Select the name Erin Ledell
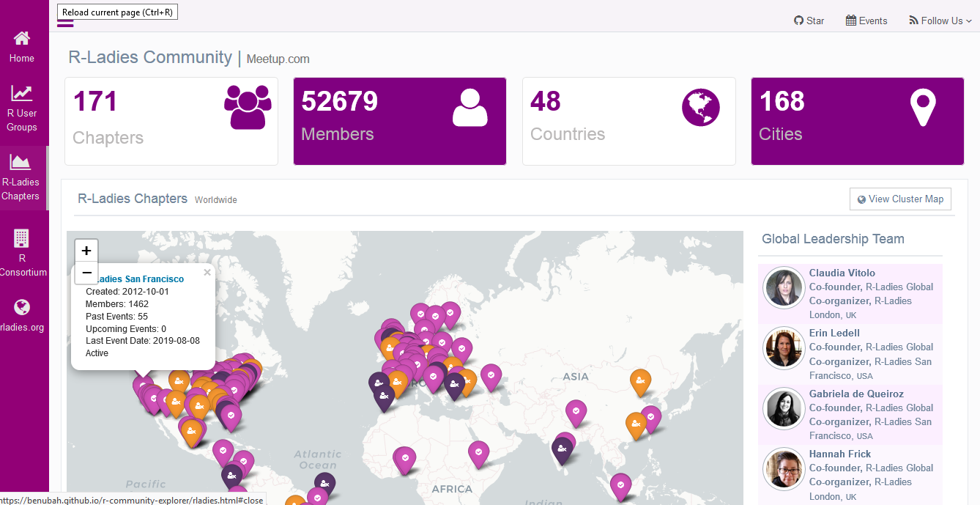Screen dimensions: 980x505 pyautogui.click(x=834, y=333)
